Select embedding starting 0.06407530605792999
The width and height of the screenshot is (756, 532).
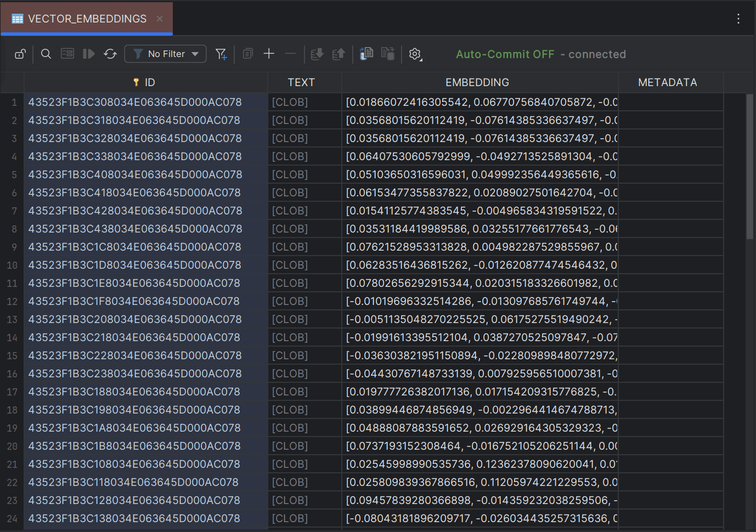tap(480, 156)
